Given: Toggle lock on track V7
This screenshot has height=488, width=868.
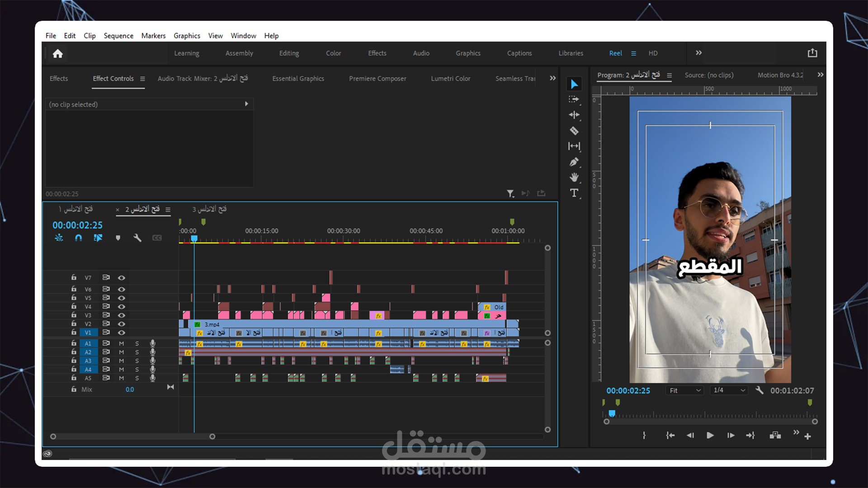Looking at the screenshot, I should [x=74, y=277].
